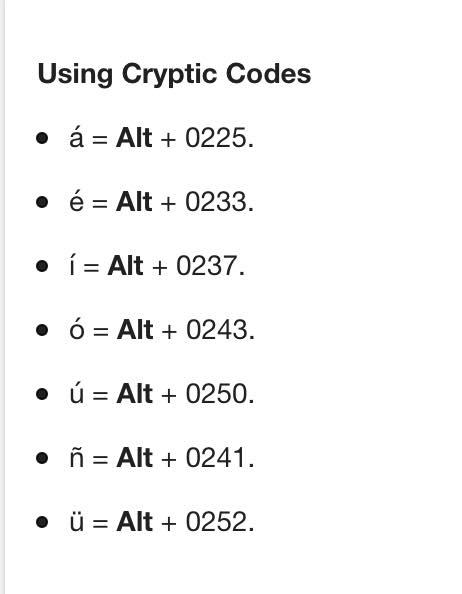The height and width of the screenshot is (594, 462).
Task: Click the ú character in the list
Action: (76, 392)
